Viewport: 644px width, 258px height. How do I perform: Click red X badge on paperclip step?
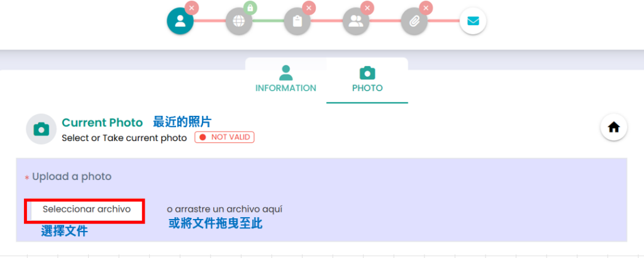pyautogui.click(x=426, y=8)
